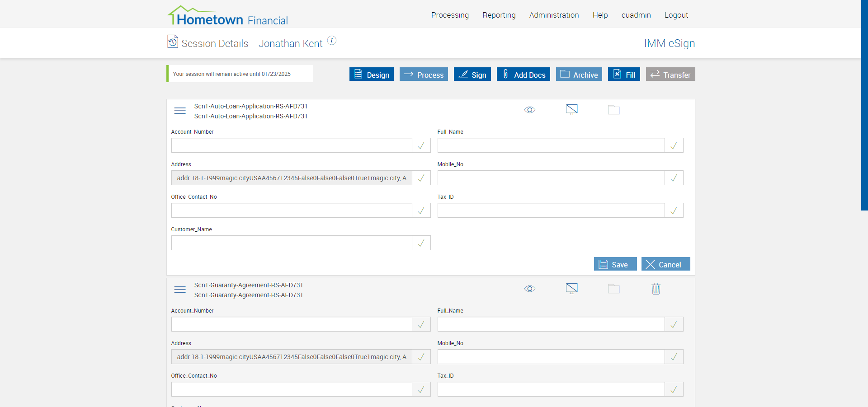Click the Design button
This screenshot has height=407, width=868.
click(x=372, y=74)
